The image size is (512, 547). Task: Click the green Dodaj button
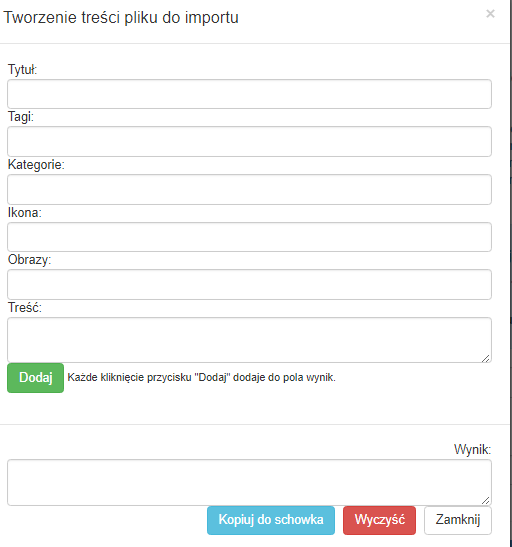(x=36, y=378)
